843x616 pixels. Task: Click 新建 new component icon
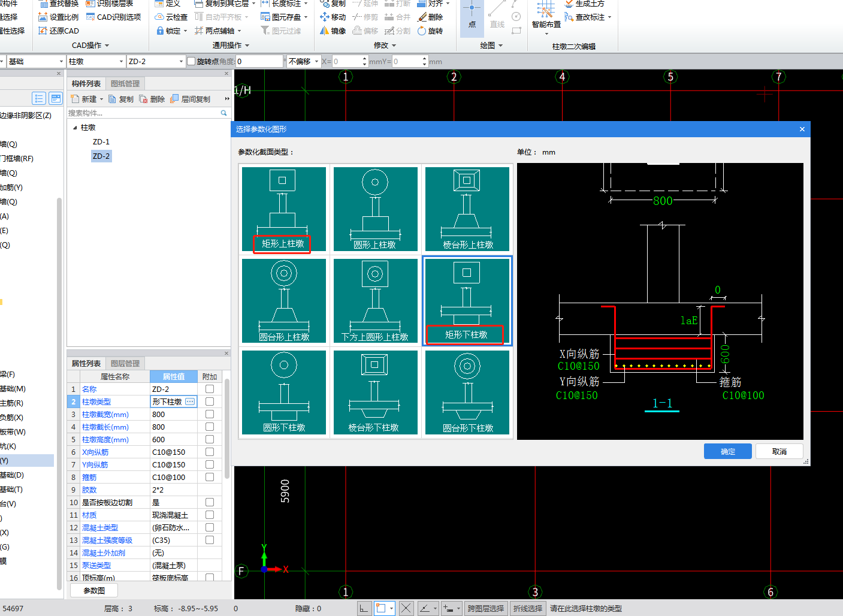(x=75, y=99)
